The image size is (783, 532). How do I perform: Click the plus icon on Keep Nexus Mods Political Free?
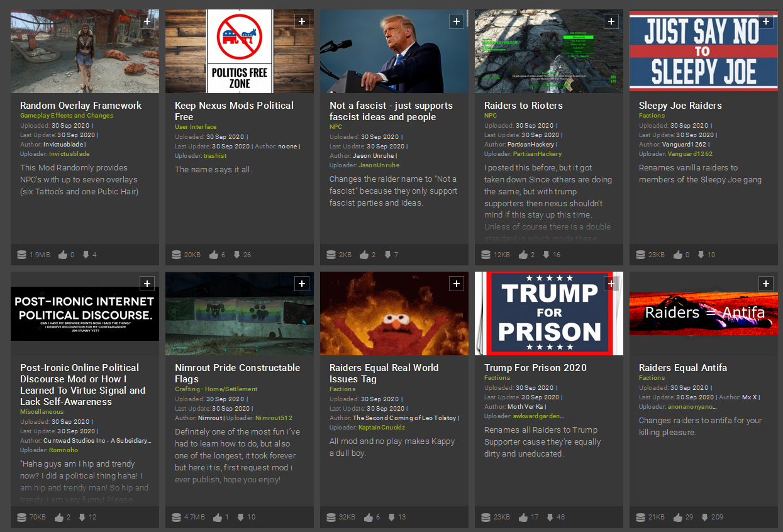point(302,21)
